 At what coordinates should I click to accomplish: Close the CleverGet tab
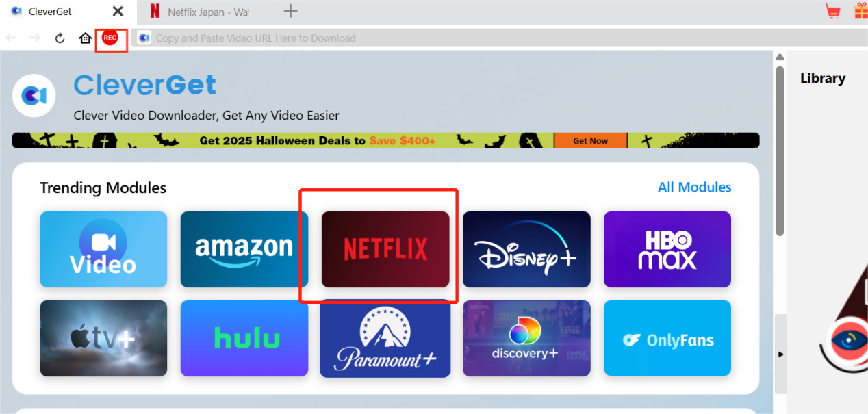[118, 12]
